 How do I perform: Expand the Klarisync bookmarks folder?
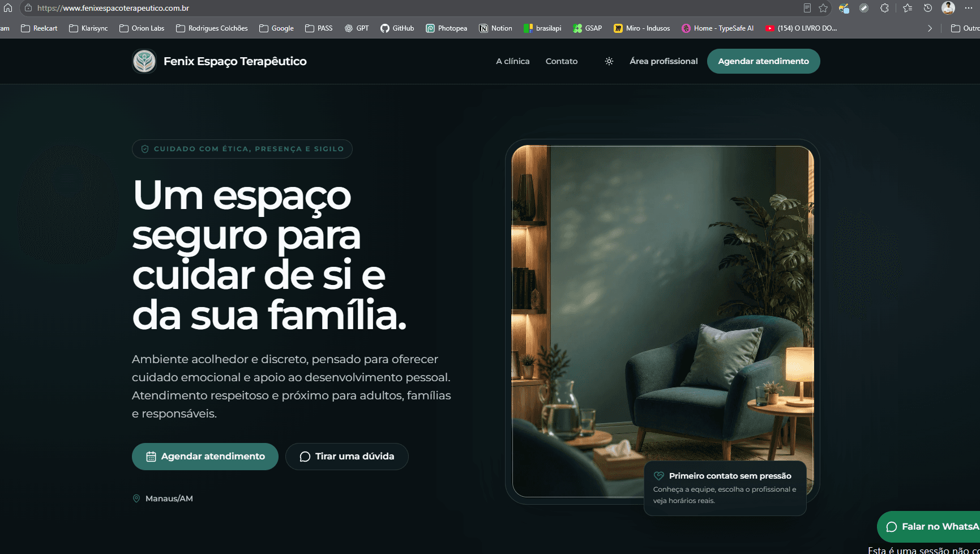(x=88, y=28)
